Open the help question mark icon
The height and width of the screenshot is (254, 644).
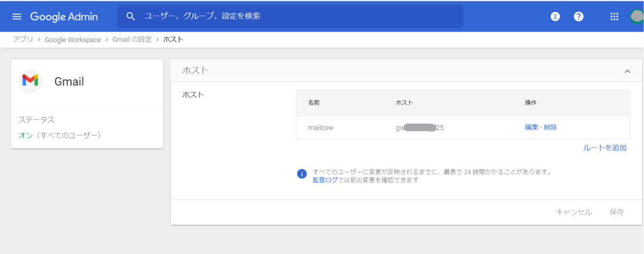[x=579, y=17]
